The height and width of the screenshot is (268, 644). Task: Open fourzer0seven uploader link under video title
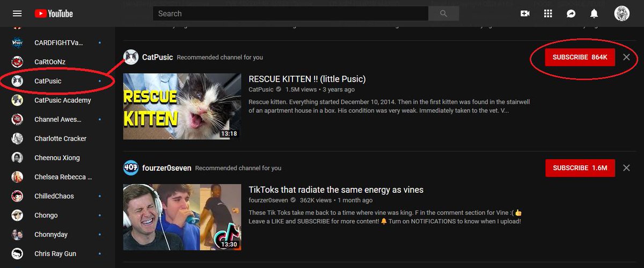pos(269,200)
